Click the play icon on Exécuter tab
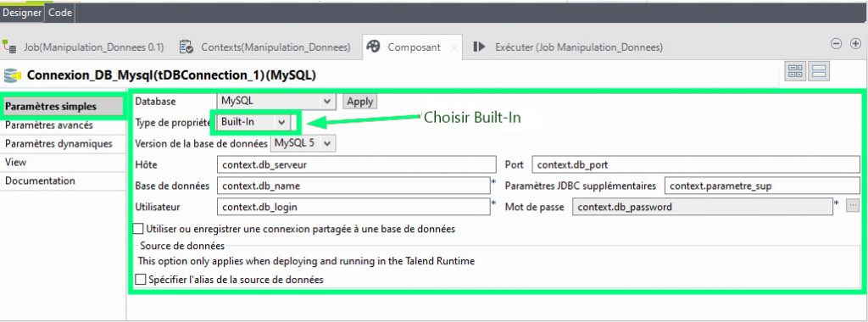Viewport: 868px width, 322px height. coord(480,47)
